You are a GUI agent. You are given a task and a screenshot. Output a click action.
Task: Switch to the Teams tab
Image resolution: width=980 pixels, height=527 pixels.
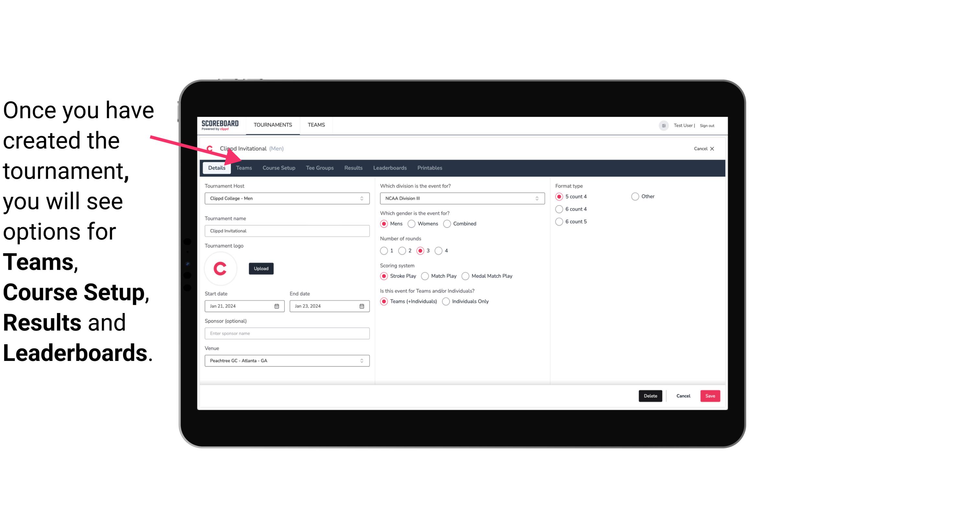pyautogui.click(x=243, y=167)
